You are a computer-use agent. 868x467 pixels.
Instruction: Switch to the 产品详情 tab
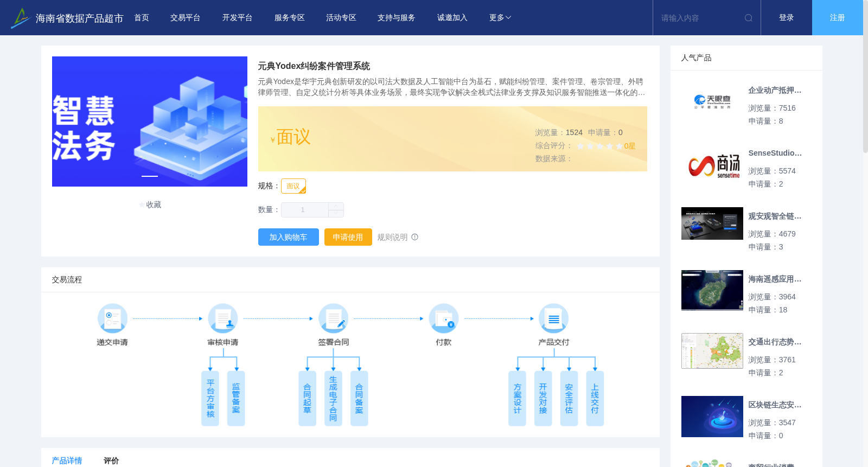(x=67, y=460)
